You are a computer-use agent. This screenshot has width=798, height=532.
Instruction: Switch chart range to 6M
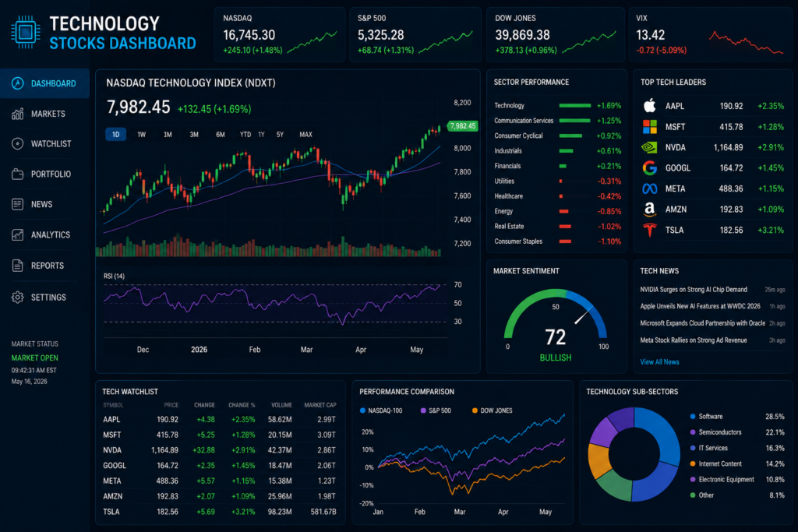(221, 134)
